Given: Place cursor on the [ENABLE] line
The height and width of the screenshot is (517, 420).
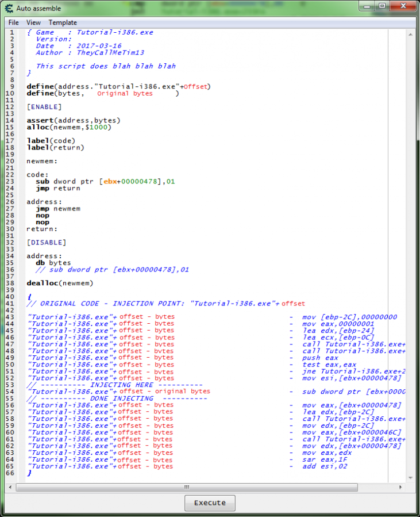Looking at the screenshot, I should tap(44, 107).
